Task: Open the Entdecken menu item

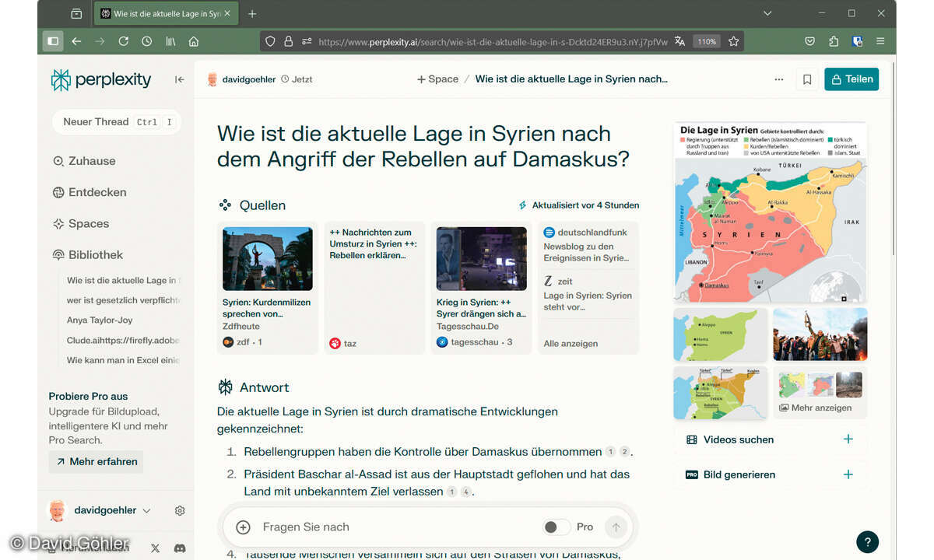Action: tap(90, 192)
